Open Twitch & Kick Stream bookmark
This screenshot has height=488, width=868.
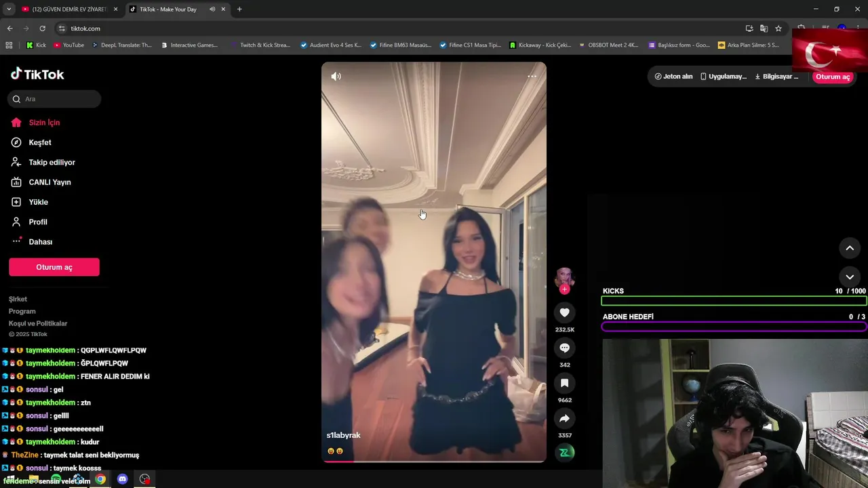260,45
